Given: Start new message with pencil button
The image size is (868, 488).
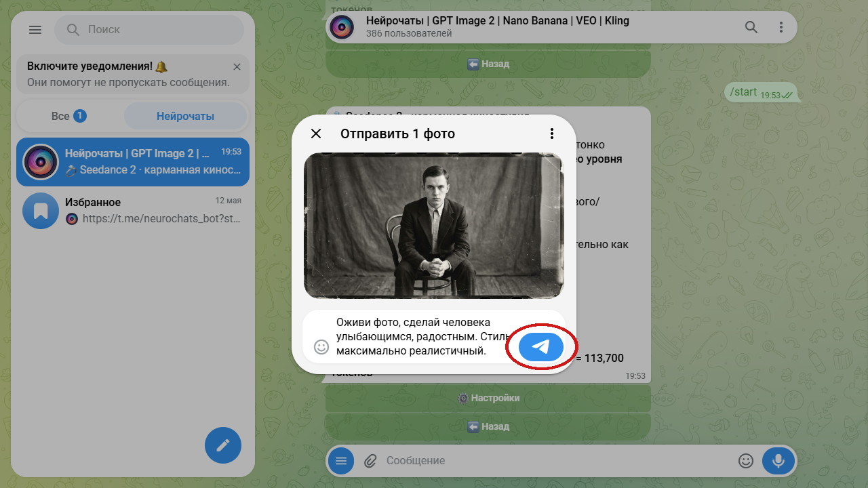Looking at the screenshot, I should [x=223, y=445].
